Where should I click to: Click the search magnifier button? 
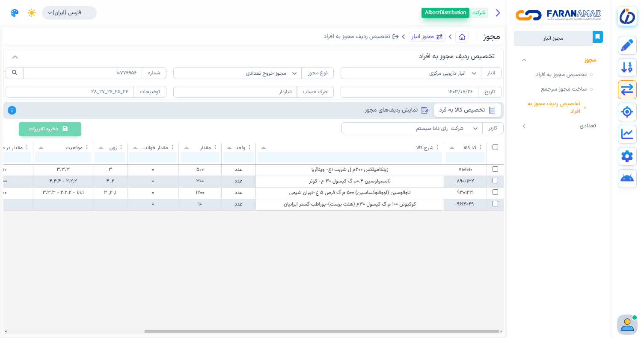pos(15,73)
